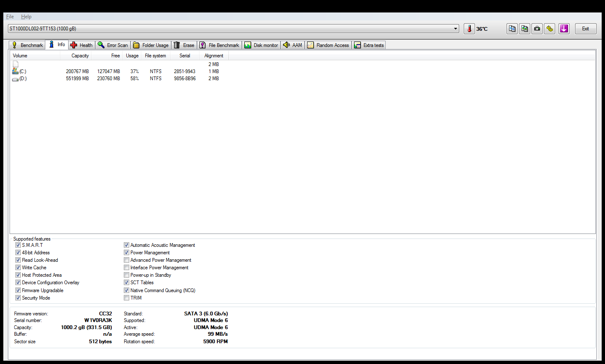
Task: Click the Usage column header
Action: (x=132, y=56)
